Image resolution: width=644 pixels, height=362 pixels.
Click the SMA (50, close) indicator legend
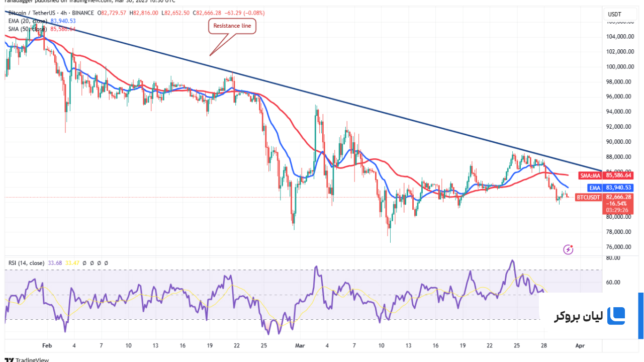(27, 29)
